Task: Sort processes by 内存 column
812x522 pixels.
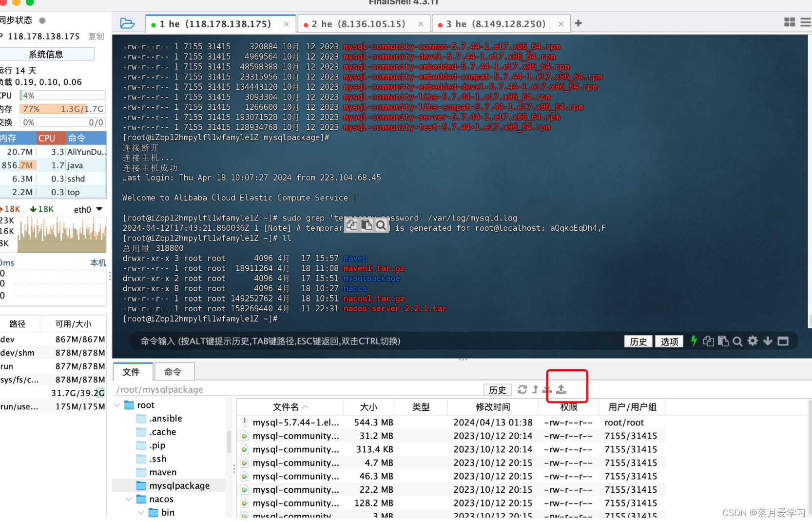Action: pyautogui.click(x=18, y=138)
